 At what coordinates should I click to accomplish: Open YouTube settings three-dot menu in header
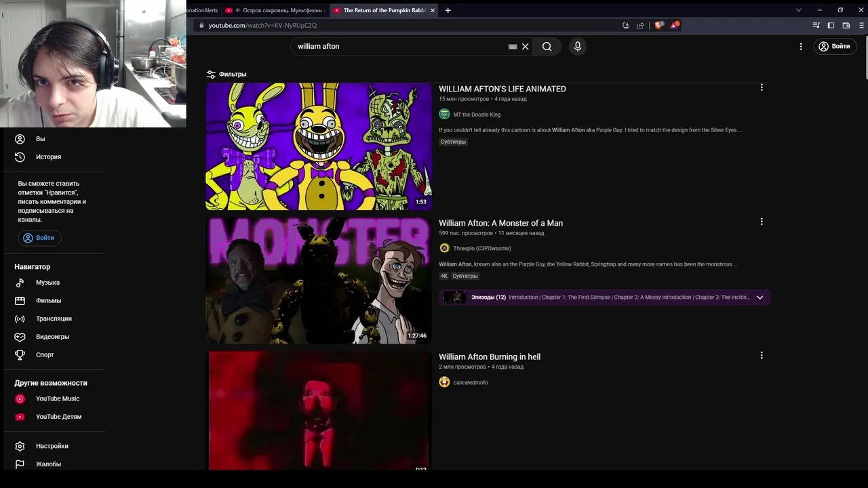[x=801, y=46]
